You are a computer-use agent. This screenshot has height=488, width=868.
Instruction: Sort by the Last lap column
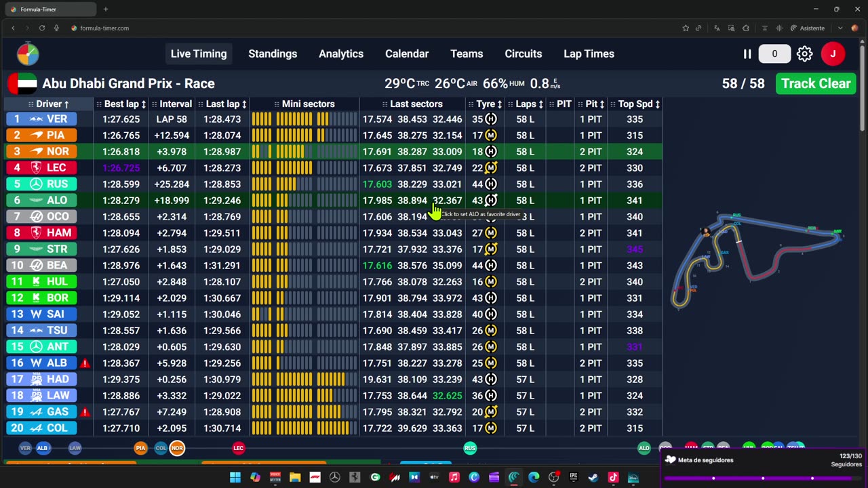point(222,104)
